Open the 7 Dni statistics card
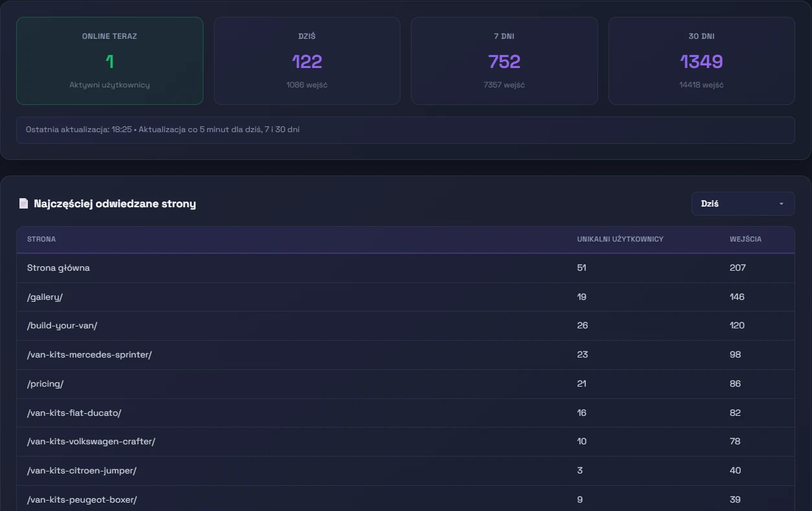This screenshot has height=511, width=812. 504,61
